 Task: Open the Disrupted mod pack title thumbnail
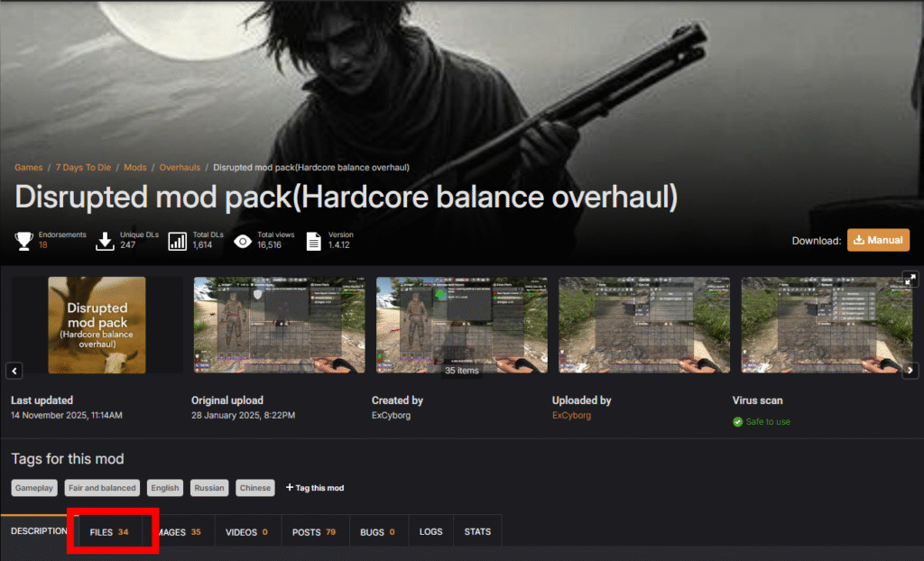click(97, 325)
